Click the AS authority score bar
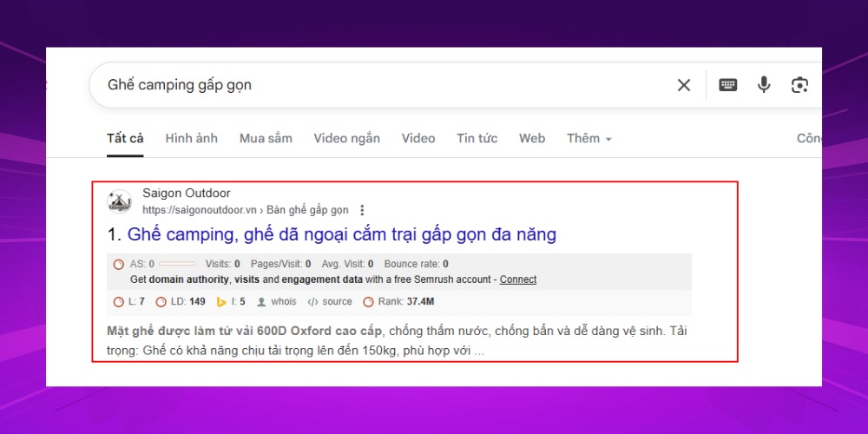The height and width of the screenshot is (434, 868). coord(177,264)
